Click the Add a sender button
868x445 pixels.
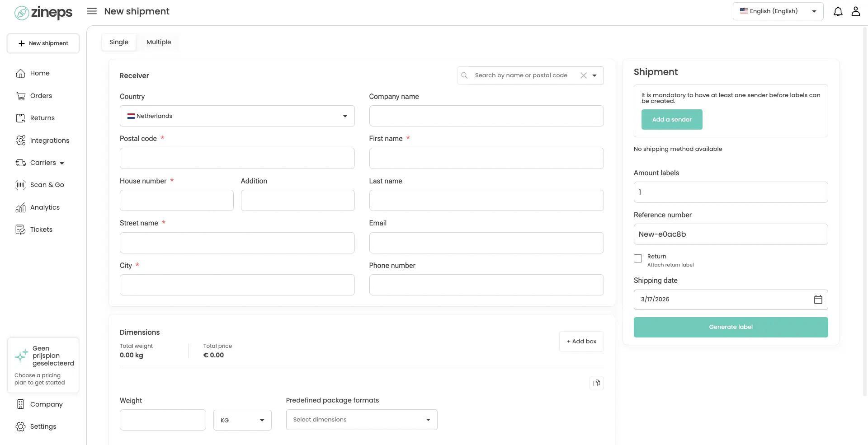pyautogui.click(x=671, y=119)
